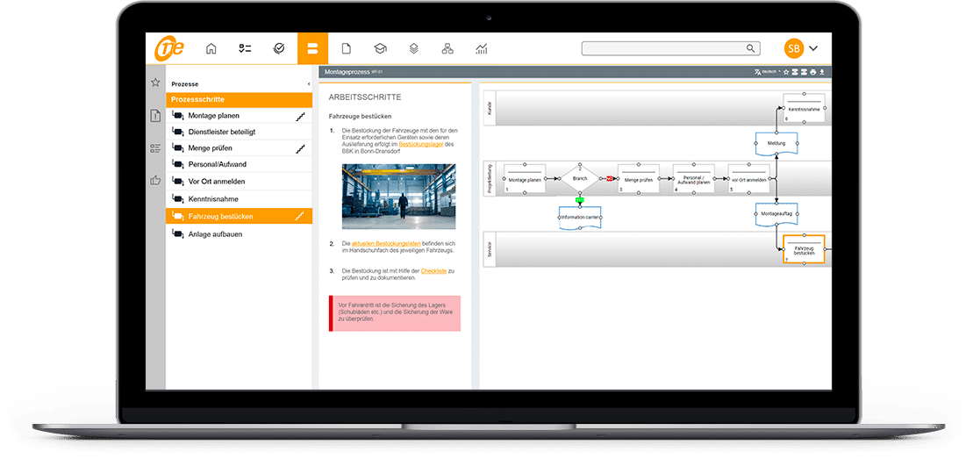Open the bar chart statistics icon
Image resolution: width=980 pixels, height=466 pixels.
482,49
